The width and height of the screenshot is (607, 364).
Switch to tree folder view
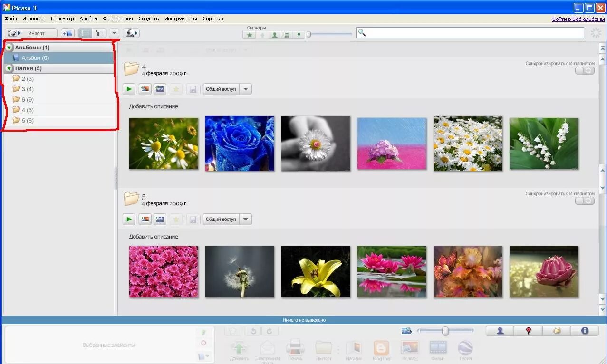99,33
